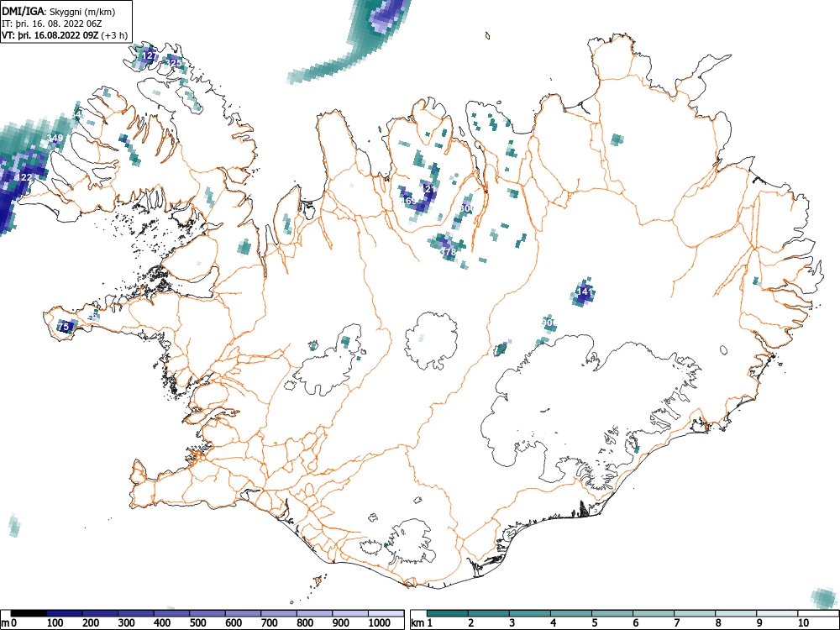Click the '121' visibility value on the map
This screenshot has width=840, height=630.
tap(429, 189)
